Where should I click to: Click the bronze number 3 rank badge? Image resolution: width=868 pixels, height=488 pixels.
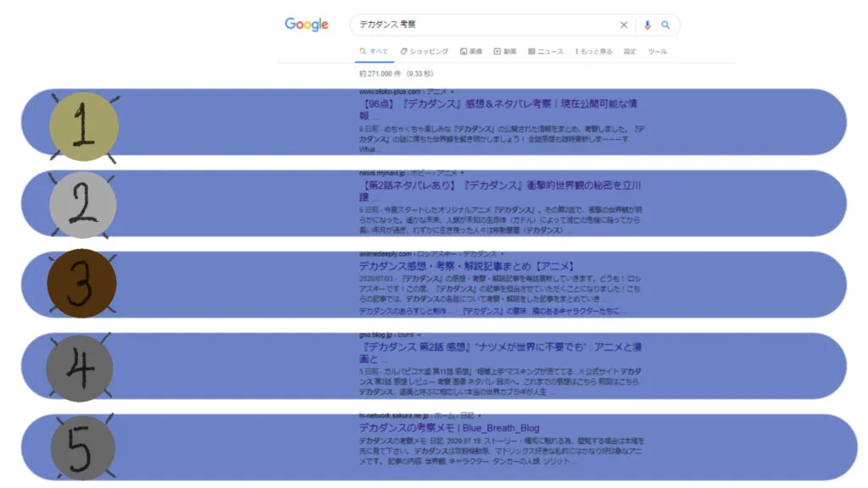(x=81, y=284)
